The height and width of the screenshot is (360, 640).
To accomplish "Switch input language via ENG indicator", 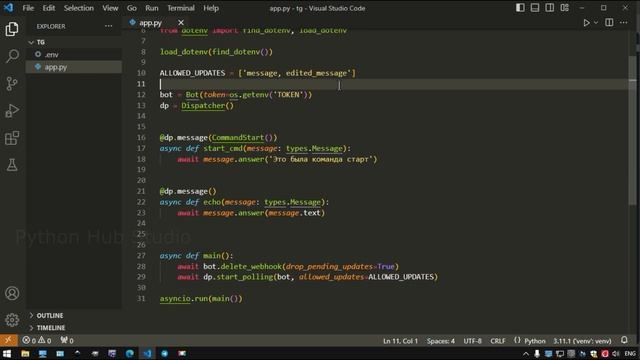I will point(630,354).
